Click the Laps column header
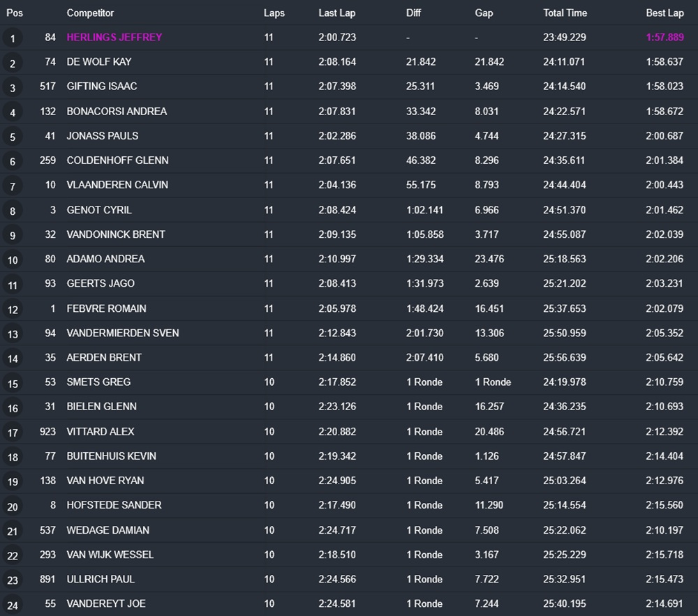Viewport: 698px width, 616px height. tap(274, 13)
